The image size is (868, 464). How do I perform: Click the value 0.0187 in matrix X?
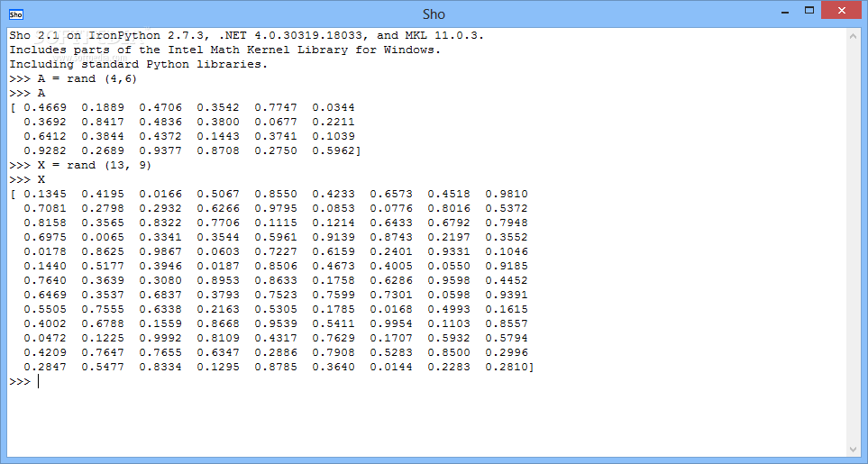pyautogui.click(x=218, y=266)
